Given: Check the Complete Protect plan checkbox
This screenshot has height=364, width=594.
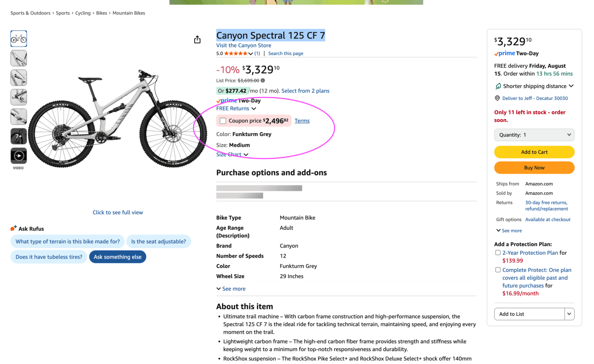Looking at the screenshot, I should coord(498,270).
